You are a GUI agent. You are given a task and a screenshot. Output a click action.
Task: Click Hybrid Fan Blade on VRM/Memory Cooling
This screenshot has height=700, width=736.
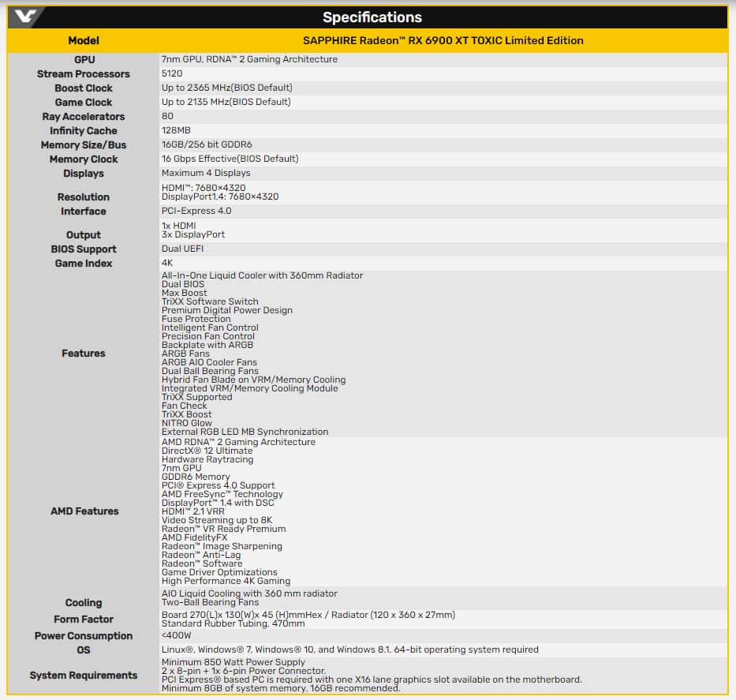pos(253,380)
